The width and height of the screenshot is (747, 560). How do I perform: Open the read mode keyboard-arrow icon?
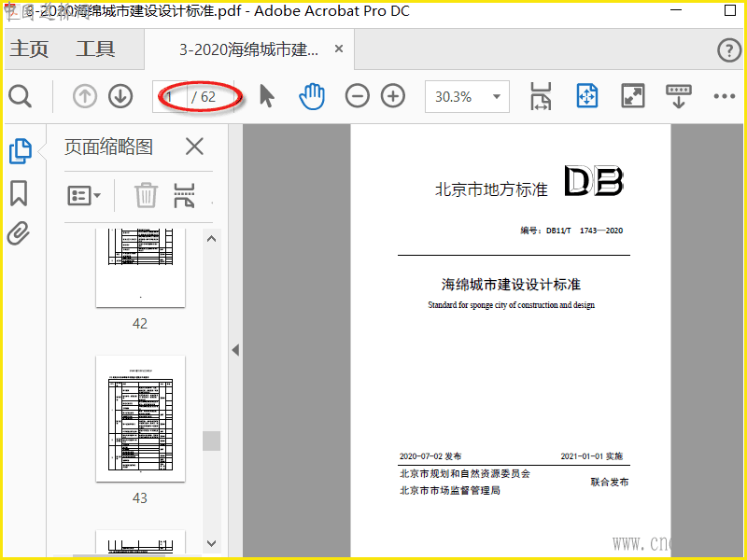tap(679, 96)
